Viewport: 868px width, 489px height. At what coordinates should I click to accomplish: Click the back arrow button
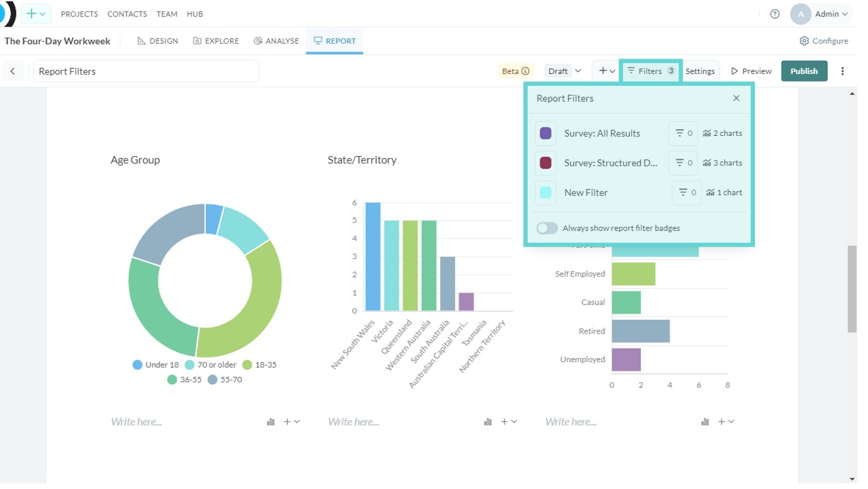click(x=13, y=71)
